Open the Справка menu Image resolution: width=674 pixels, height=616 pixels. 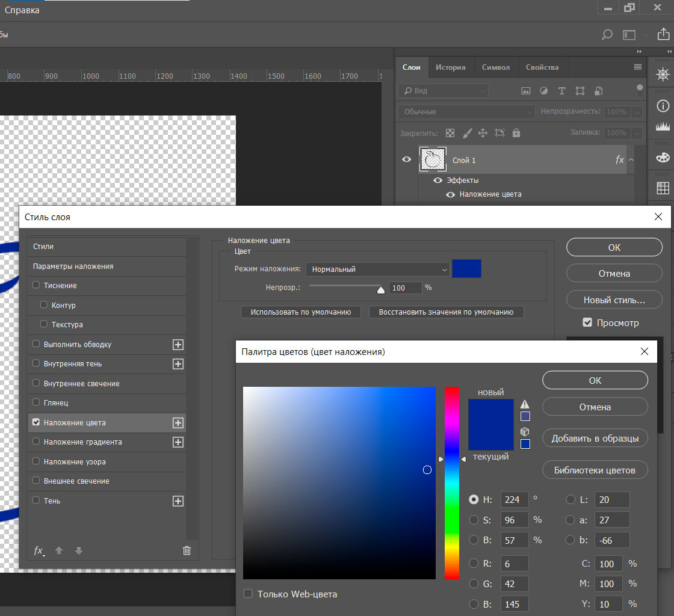pyautogui.click(x=22, y=10)
